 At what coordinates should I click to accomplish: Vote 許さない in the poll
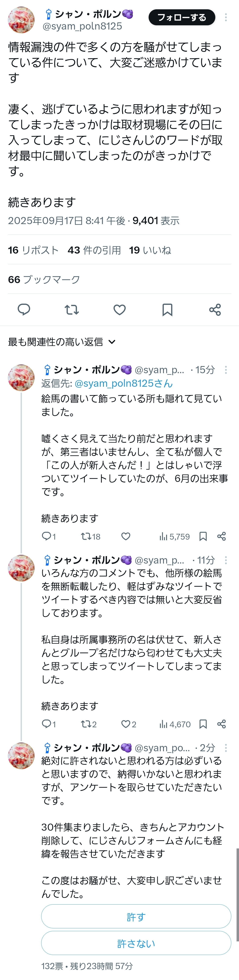pyautogui.click(x=136, y=943)
